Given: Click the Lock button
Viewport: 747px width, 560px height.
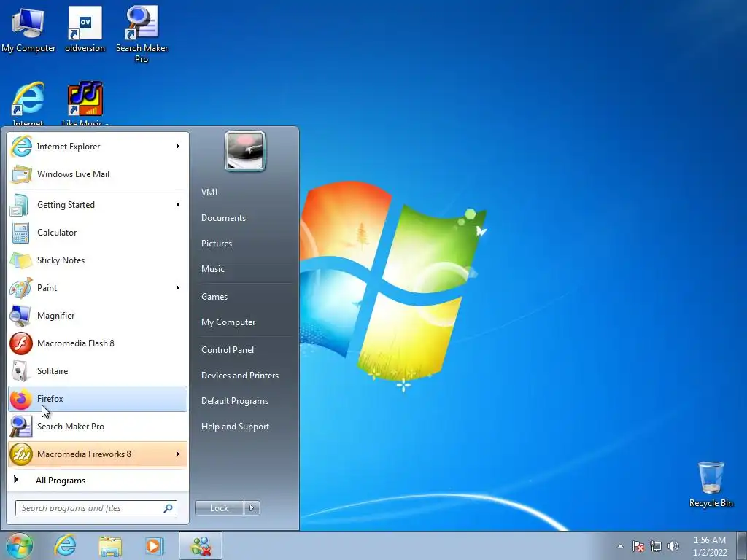Looking at the screenshot, I should (219, 508).
